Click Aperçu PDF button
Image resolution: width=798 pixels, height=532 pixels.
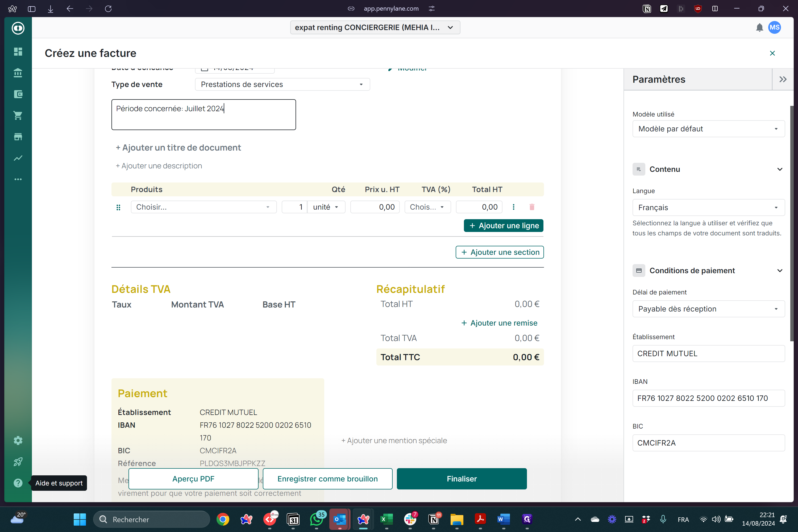click(x=193, y=479)
